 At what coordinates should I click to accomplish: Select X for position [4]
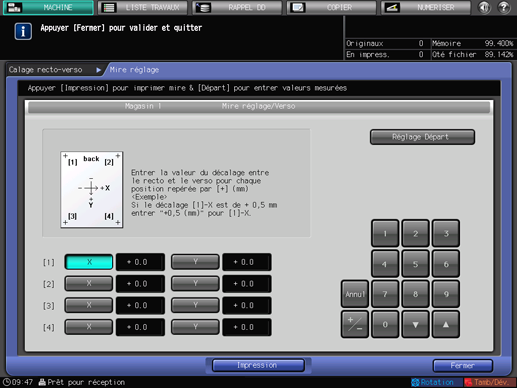coord(89,327)
